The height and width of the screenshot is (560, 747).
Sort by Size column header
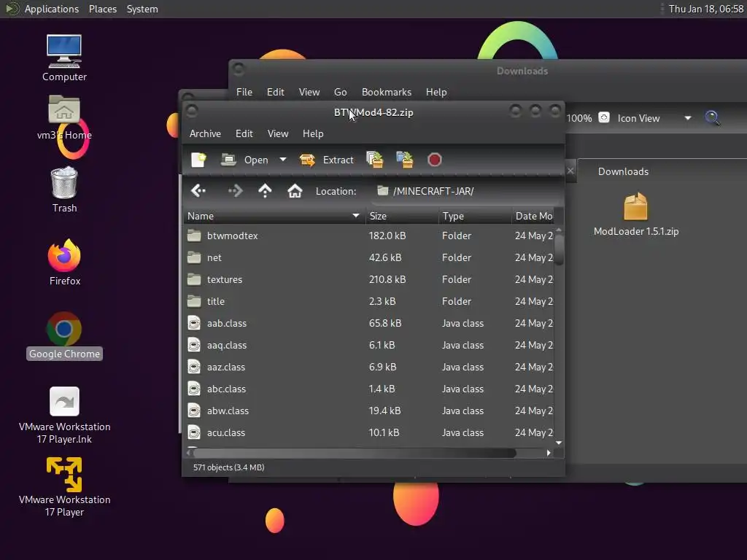(402, 216)
